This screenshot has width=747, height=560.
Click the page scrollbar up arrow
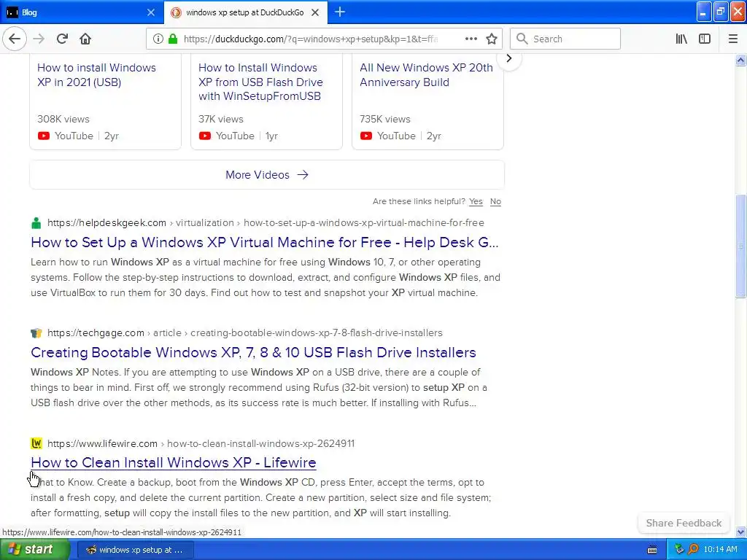coord(740,60)
